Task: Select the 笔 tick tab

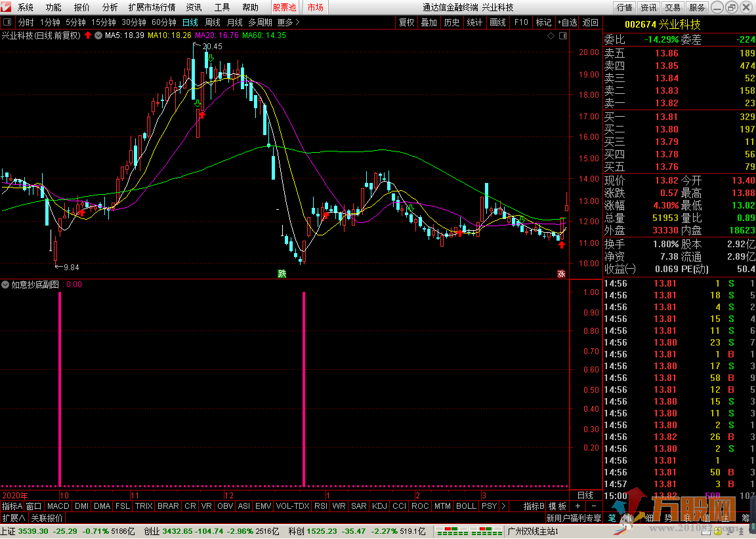Action: point(612,518)
